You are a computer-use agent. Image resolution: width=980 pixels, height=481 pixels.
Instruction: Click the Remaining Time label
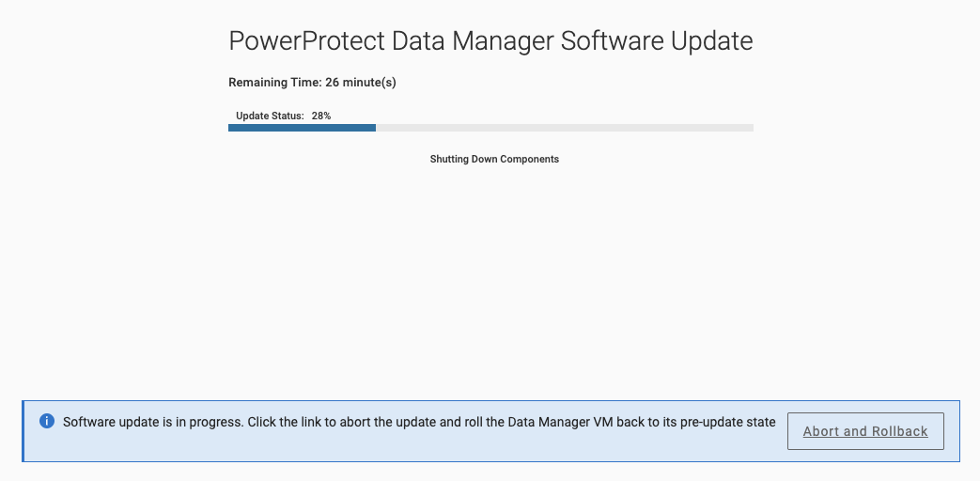pyautogui.click(x=275, y=82)
